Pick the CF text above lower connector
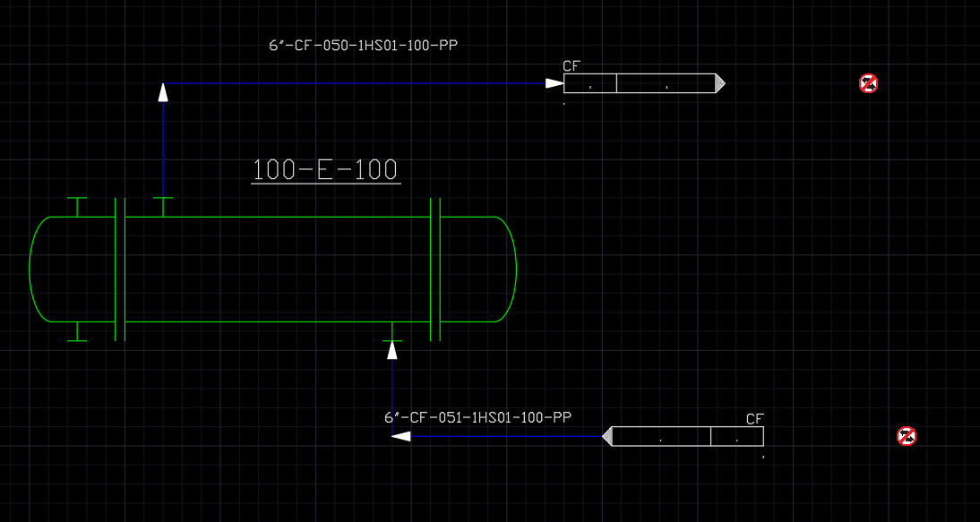Image resolution: width=980 pixels, height=522 pixels. point(756,419)
